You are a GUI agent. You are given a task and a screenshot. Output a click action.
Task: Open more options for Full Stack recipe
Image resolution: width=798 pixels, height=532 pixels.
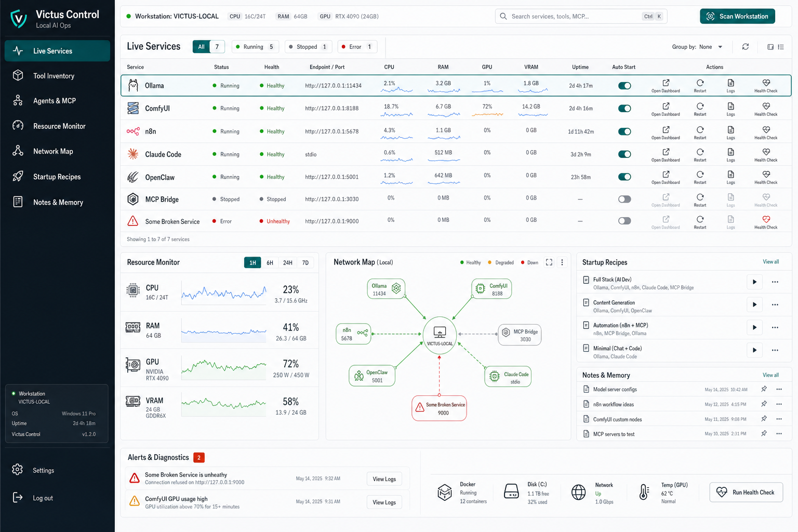(x=775, y=282)
